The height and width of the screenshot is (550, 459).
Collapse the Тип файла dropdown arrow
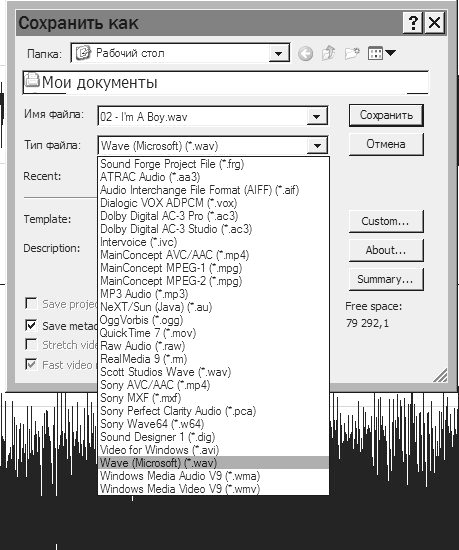[317, 145]
